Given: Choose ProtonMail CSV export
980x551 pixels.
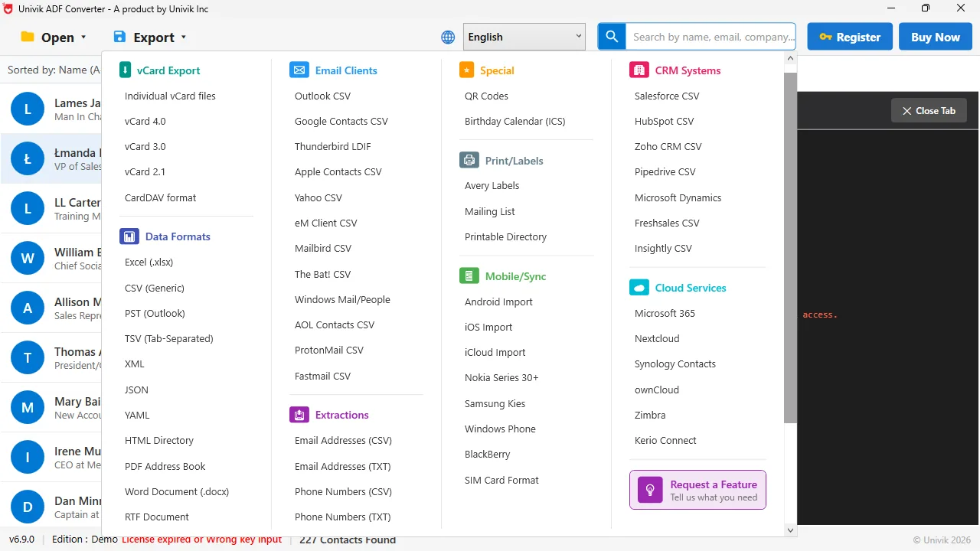Looking at the screenshot, I should [x=329, y=350].
